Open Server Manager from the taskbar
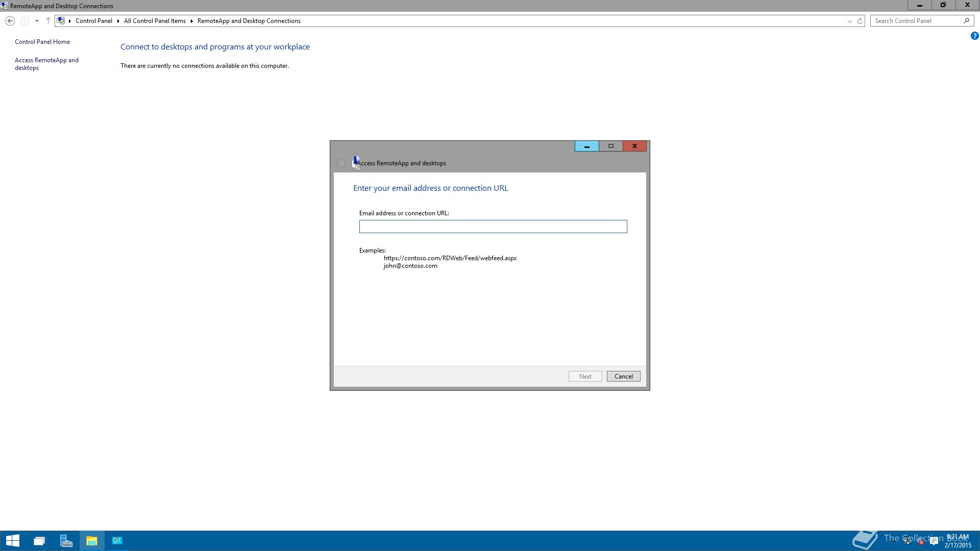This screenshot has height=551, width=980. (66, 541)
